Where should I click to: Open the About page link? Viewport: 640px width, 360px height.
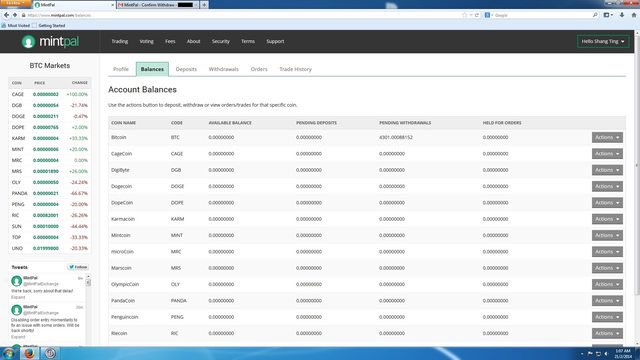pos(193,41)
